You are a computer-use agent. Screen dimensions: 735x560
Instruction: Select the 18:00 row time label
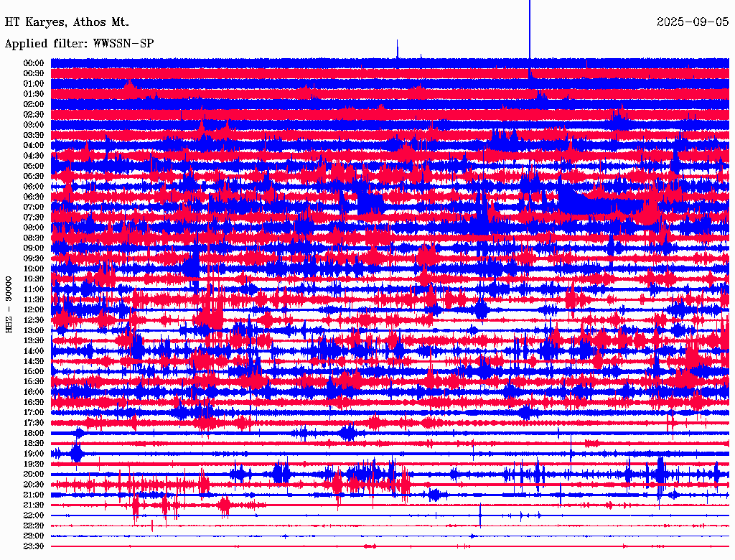pyautogui.click(x=34, y=434)
